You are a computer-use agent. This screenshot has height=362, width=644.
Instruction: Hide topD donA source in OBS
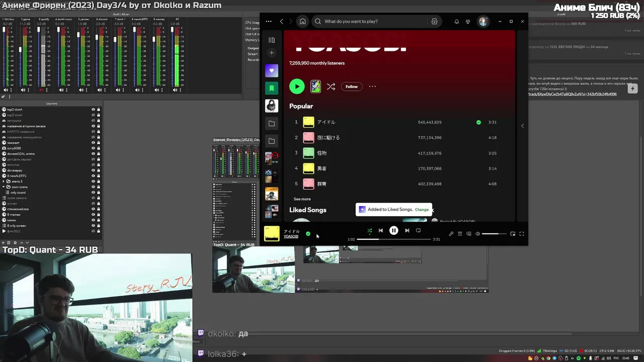coord(93,110)
